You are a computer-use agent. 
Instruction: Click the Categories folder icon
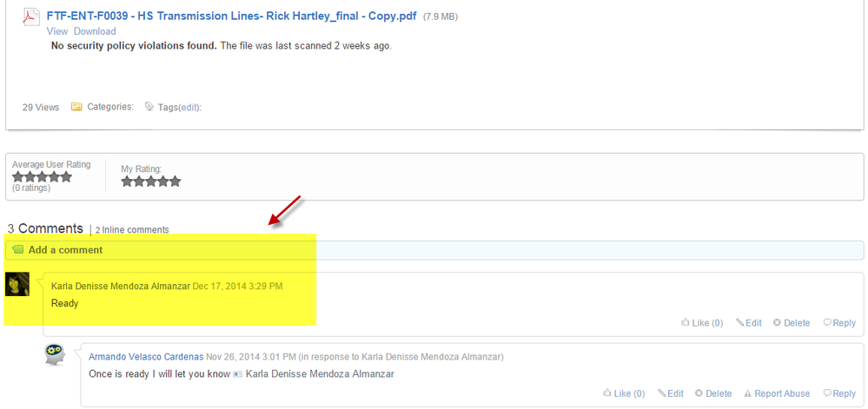pyautogui.click(x=76, y=107)
